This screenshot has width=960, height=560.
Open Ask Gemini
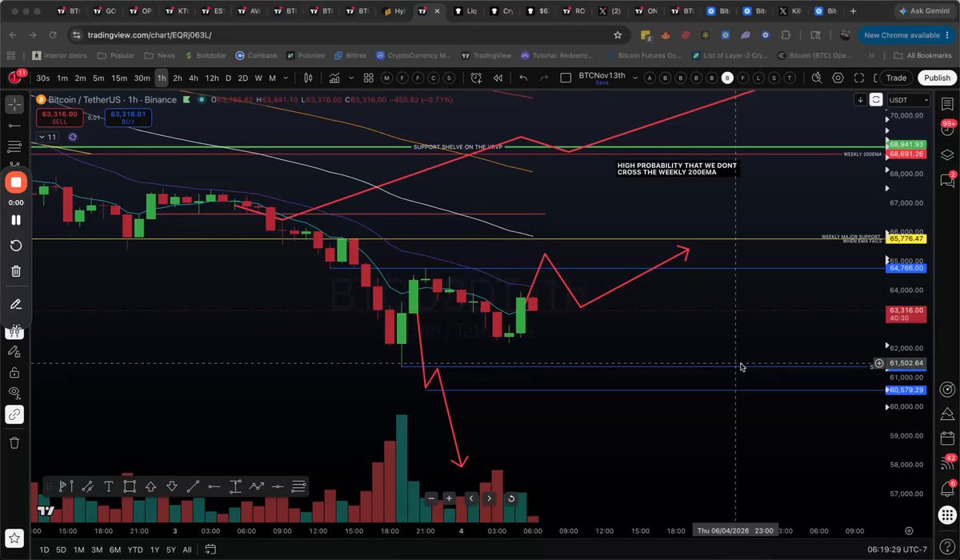(x=924, y=11)
